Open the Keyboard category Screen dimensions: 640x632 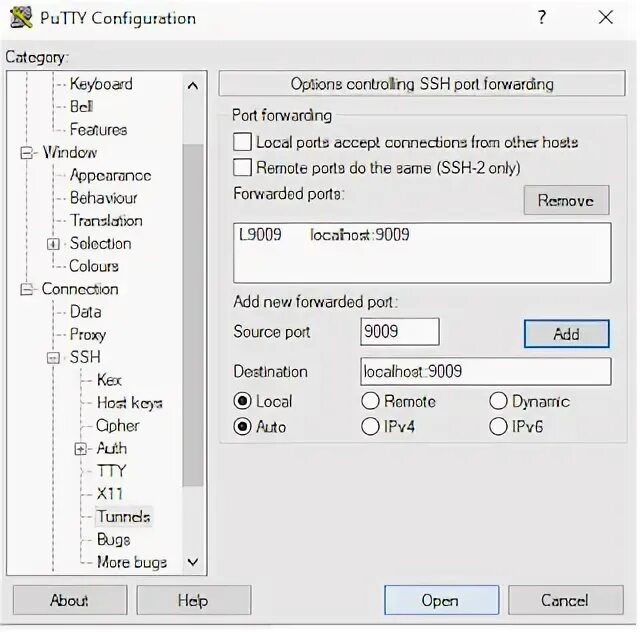tap(101, 84)
